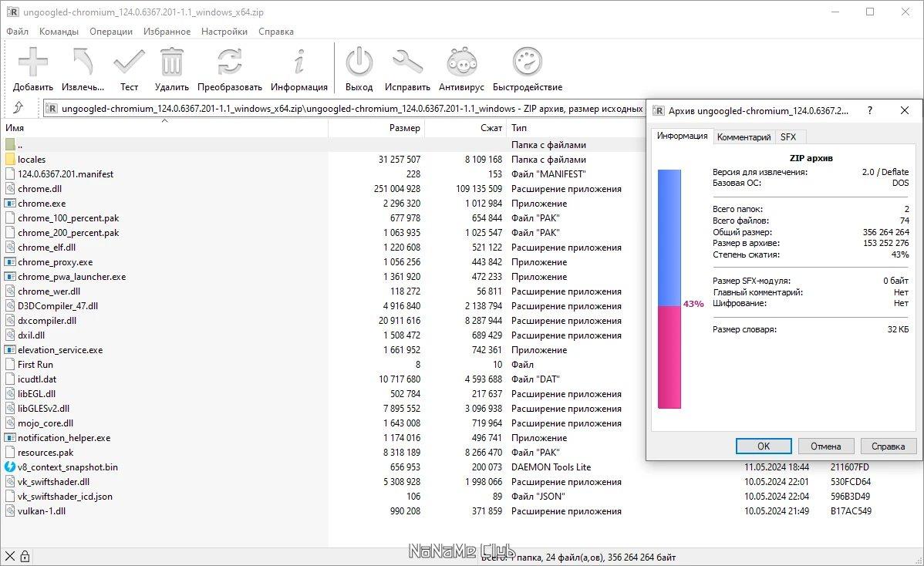The image size is (924, 566).
Task: Select the chrome_wer.dll row
Action: (x=49, y=291)
